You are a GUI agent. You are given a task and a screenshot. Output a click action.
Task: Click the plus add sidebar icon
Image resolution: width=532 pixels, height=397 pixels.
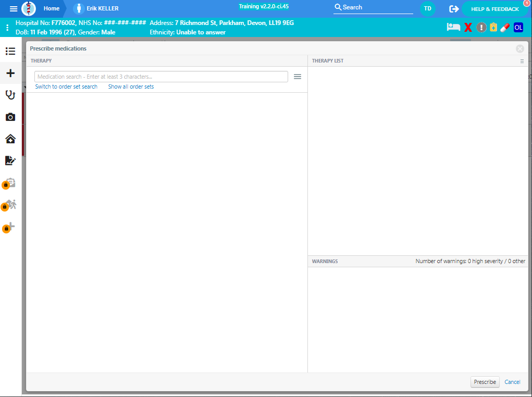pyautogui.click(x=10, y=73)
